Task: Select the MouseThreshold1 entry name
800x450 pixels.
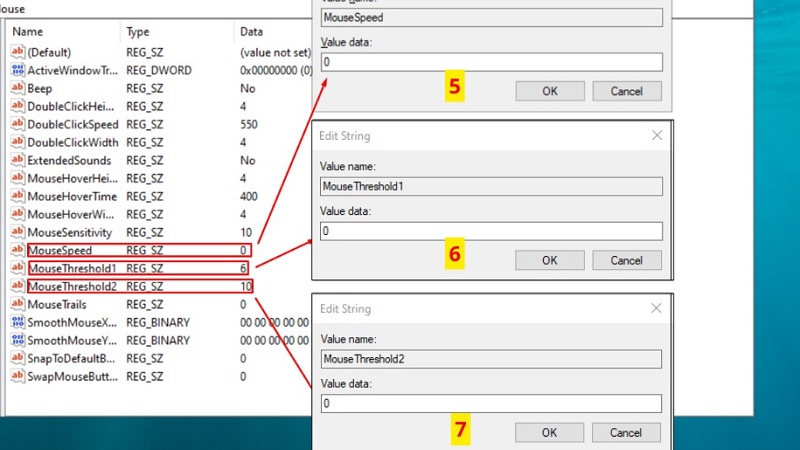Action: (x=72, y=268)
